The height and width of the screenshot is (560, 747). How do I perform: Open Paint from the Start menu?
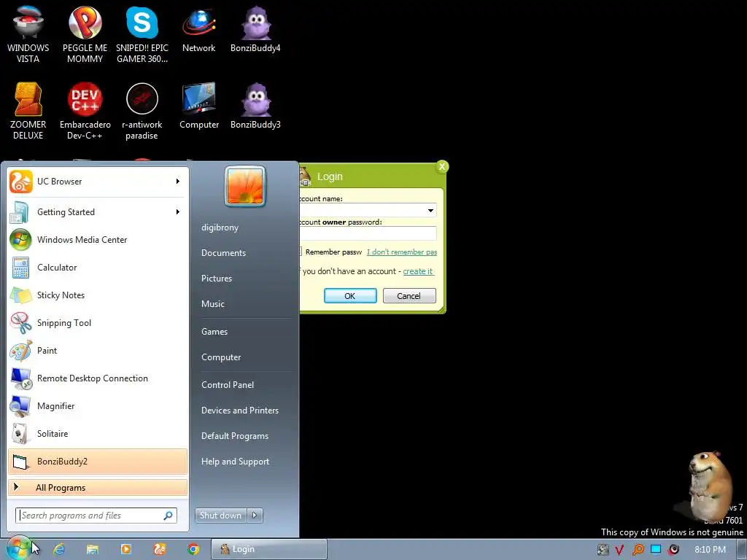[x=98, y=351]
